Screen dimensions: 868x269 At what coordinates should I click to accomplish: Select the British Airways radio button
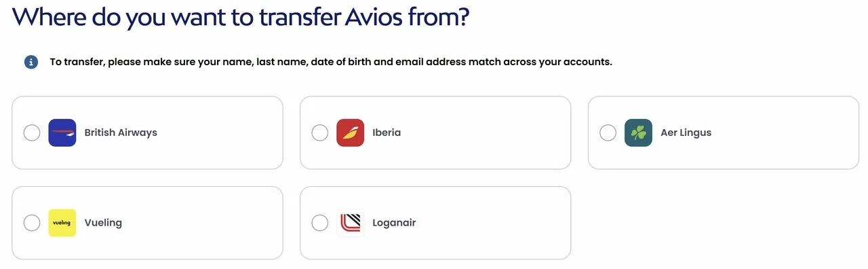pos(32,132)
